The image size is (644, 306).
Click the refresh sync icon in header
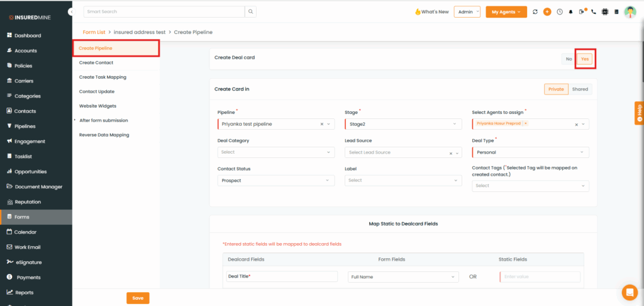click(x=535, y=12)
